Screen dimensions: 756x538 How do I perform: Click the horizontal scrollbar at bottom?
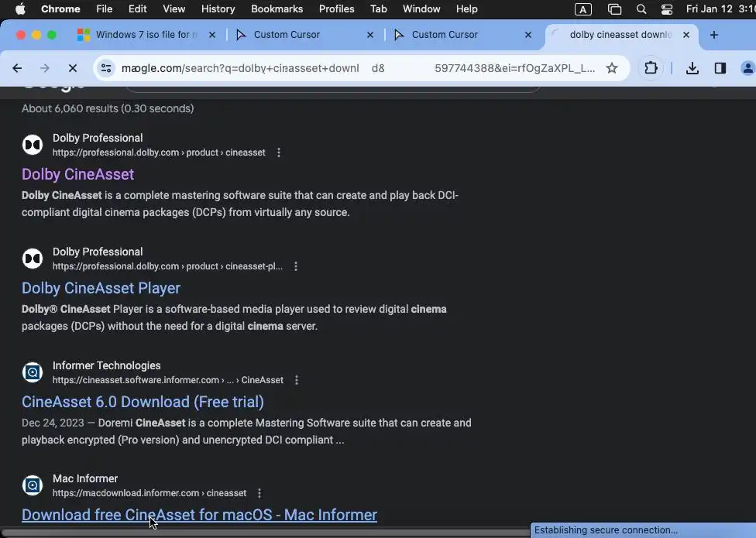(x=265, y=533)
